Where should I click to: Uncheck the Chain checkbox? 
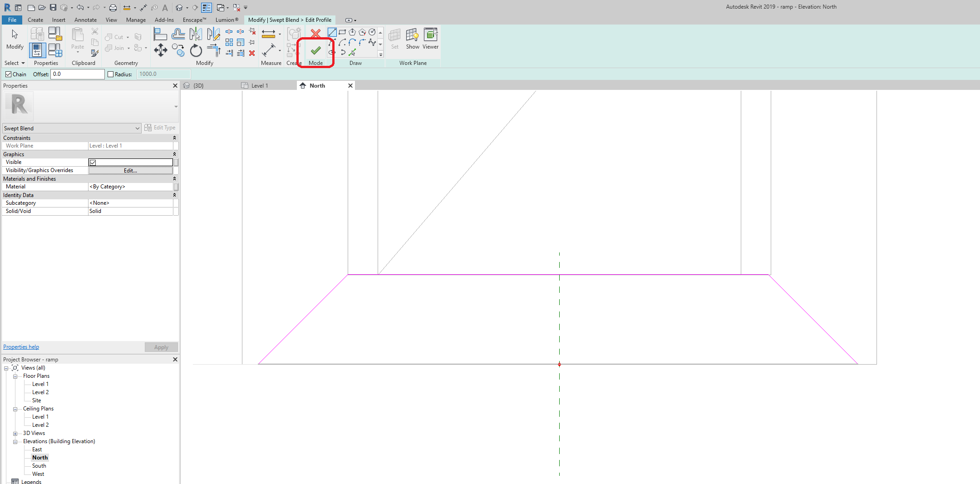click(x=8, y=74)
